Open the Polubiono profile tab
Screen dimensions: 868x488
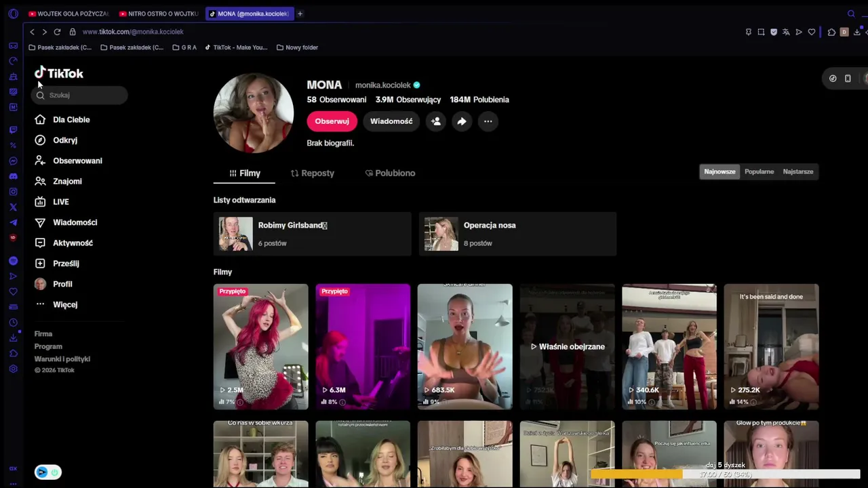coord(390,173)
